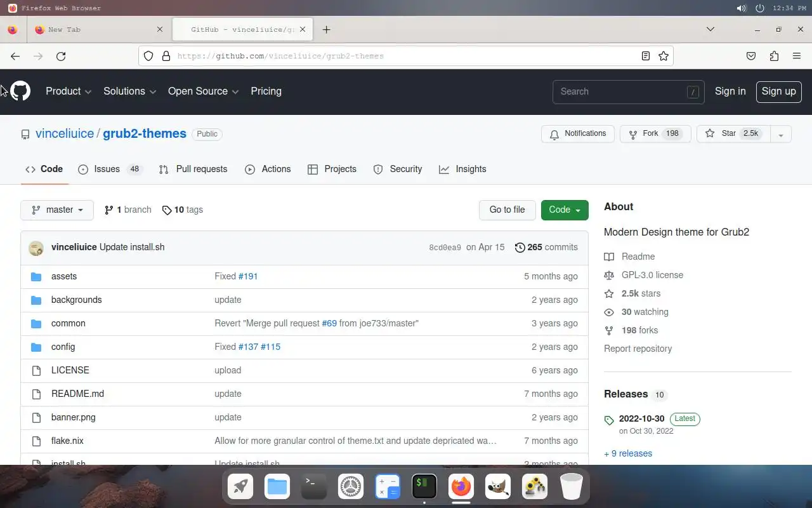This screenshot has width=812, height=508.
Task: Click the Notifications button
Action: [x=578, y=134]
